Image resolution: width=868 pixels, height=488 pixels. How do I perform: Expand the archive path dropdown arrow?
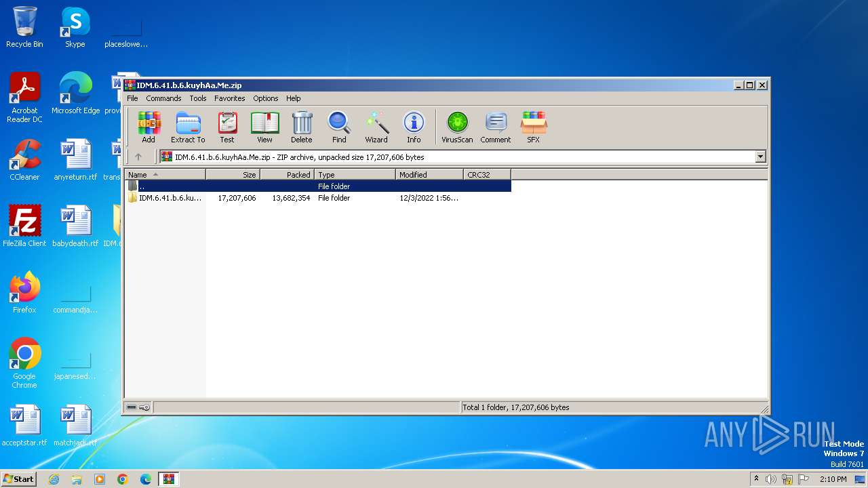760,157
